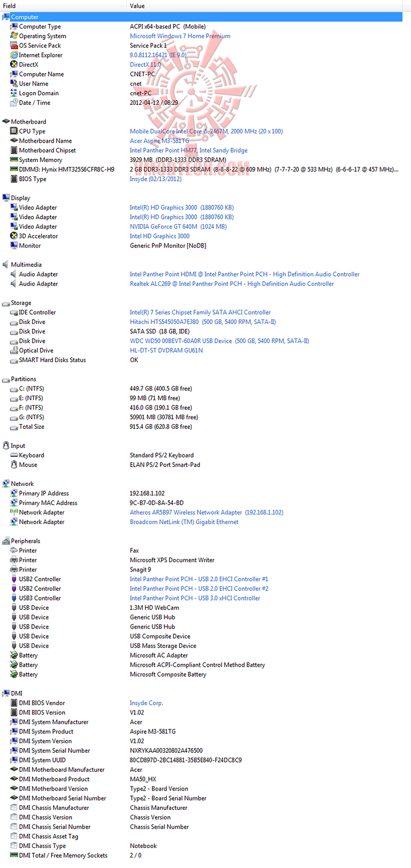Select the USB Mass Storage Device value
This screenshot has height=868, width=411.
point(163,646)
